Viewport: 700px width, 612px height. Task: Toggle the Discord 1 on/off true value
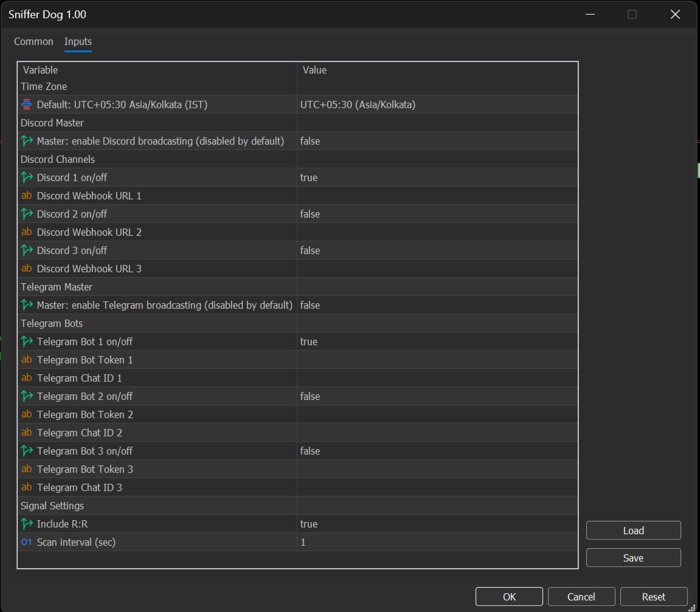tap(437, 177)
